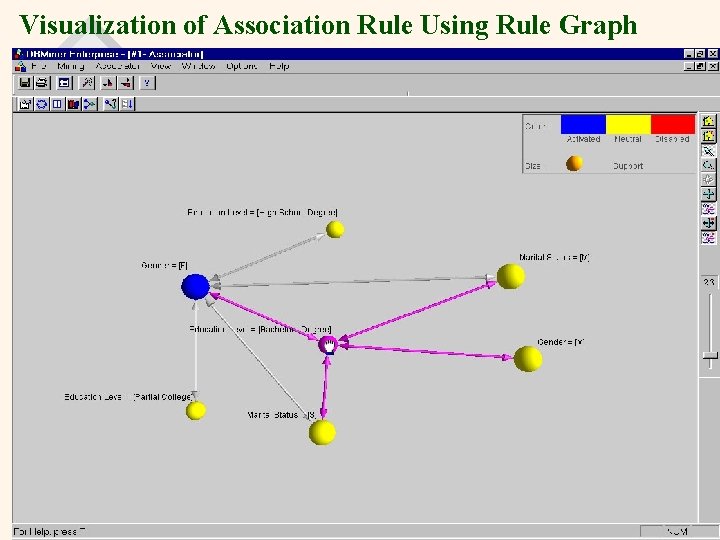The width and height of the screenshot is (720, 540).
Task: Select the magnifier zoom tool
Action: coord(709,165)
